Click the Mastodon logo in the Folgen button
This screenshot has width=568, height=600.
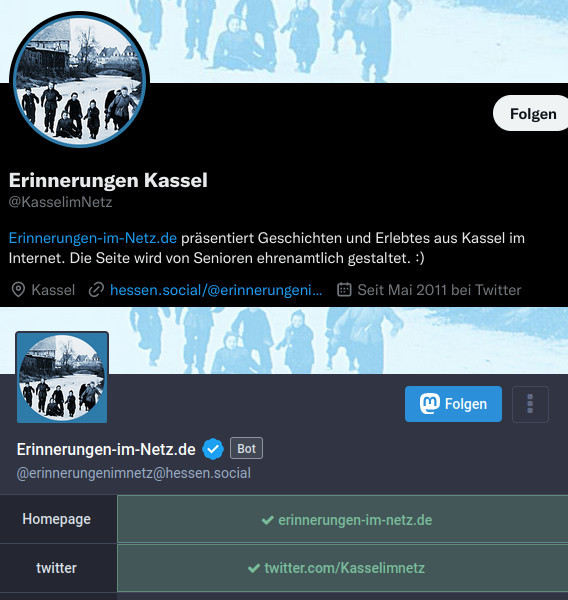pos(429,404)
